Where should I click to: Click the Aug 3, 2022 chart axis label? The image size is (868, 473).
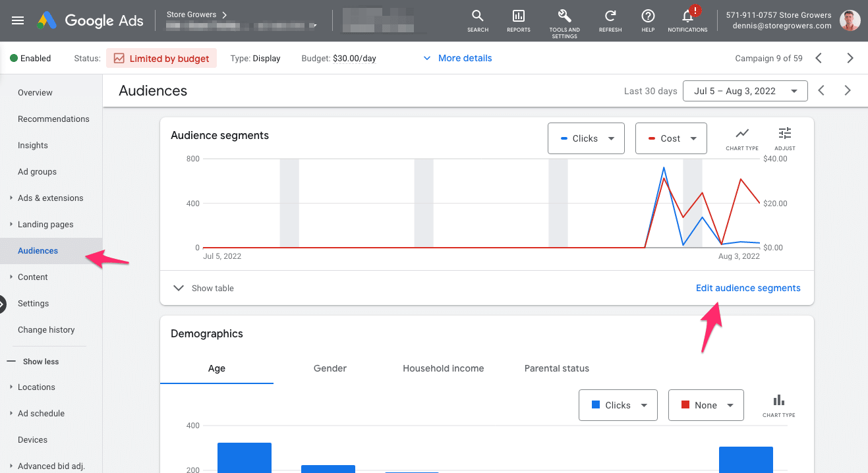pos(739,256)
